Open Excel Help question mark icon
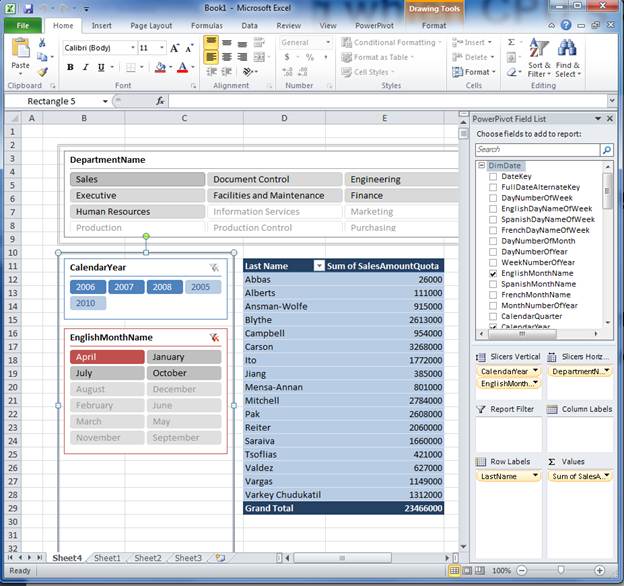 point(566,25)
